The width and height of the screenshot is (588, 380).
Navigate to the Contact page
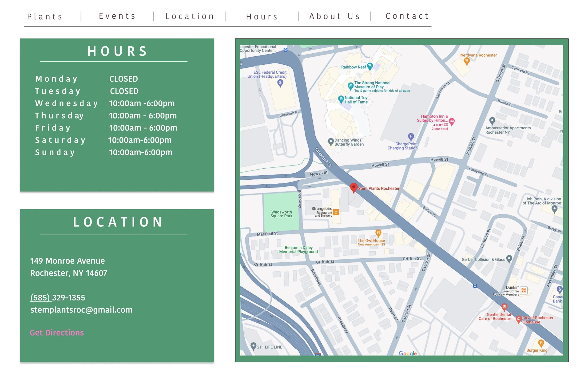[407, 16]
